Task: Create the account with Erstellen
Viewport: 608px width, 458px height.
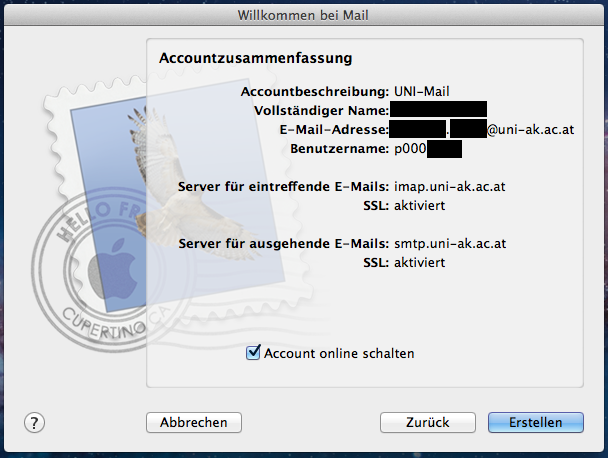Action: coord(535,422)
